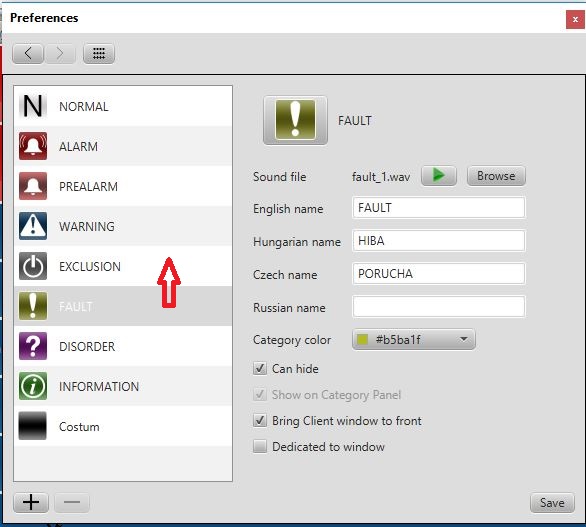Viewport: 586px width, 527px height.
Task: Save the category preferences
Action: 552,503
